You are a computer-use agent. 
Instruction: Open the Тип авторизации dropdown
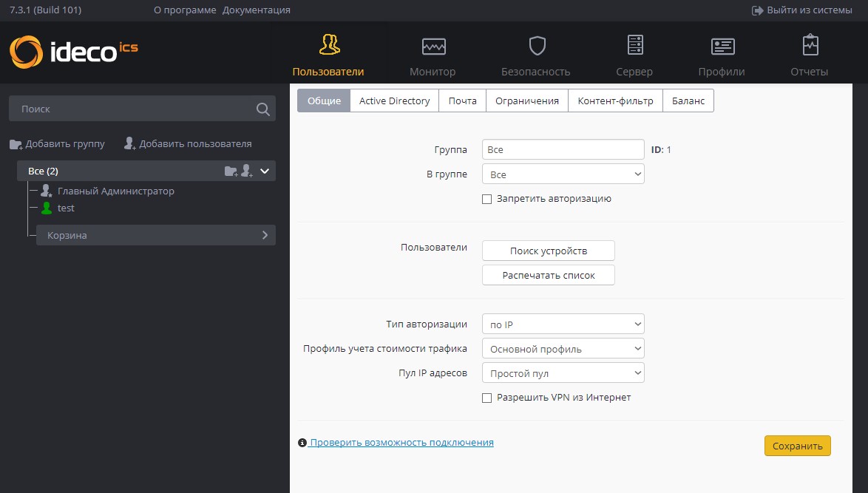[x=563, y=324]
